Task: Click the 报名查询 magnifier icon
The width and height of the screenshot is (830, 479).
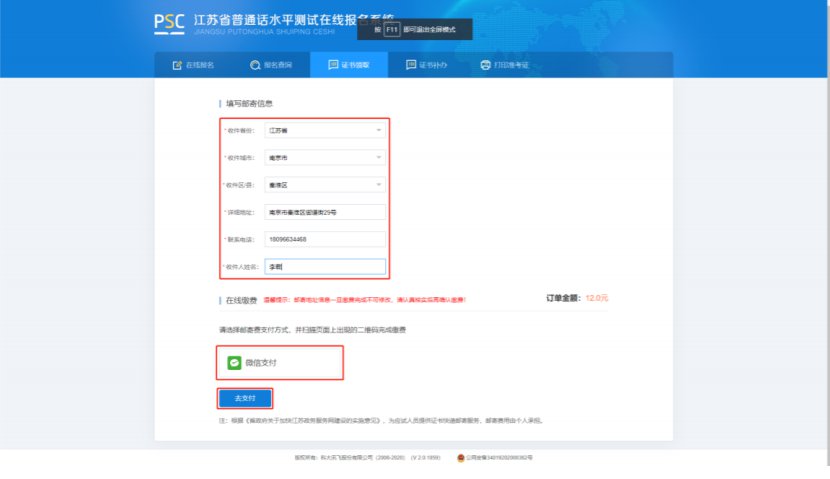Action: (255, 65)
